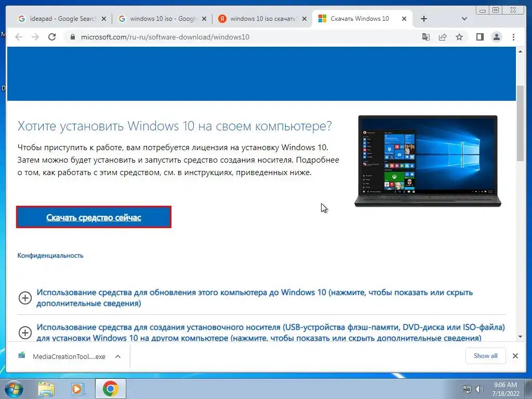The height and width of the screenshot is (399, 532).
Task: Click the browser Forward arrow
Action: pos(35,37)
